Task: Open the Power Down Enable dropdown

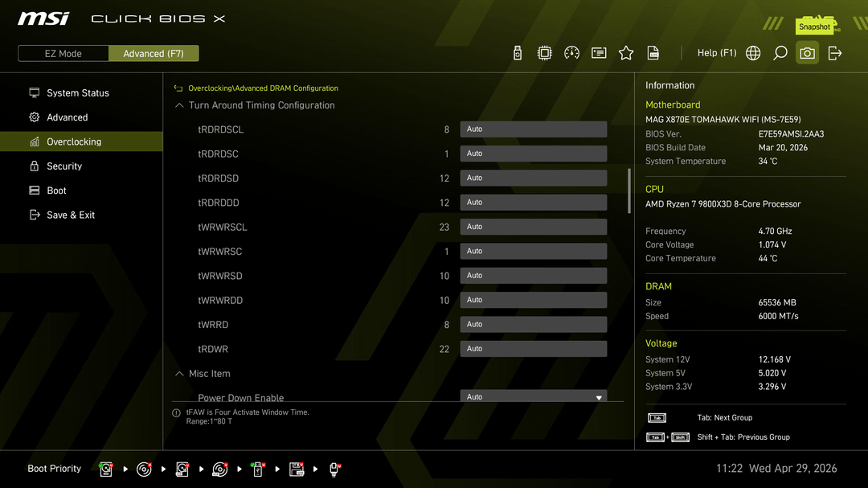Action: (x=533, y=396)
